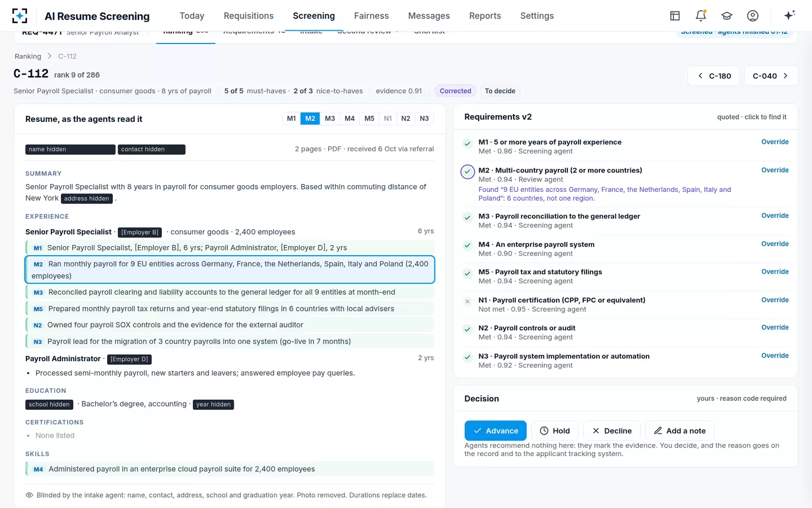The height and width of the screenshot is (508, 812).
Task: Go to next candidate C-040
Action: click(771, 76)
